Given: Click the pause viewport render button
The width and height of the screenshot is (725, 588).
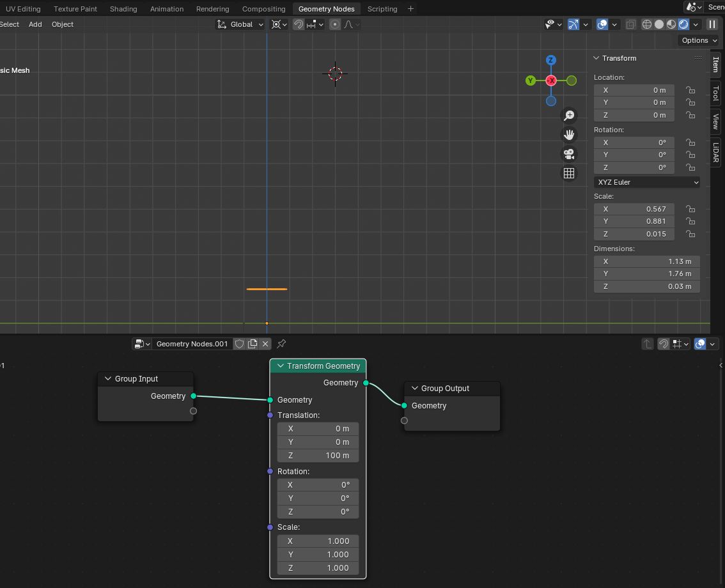Looking at the screenshot, I should pos(712,24).
